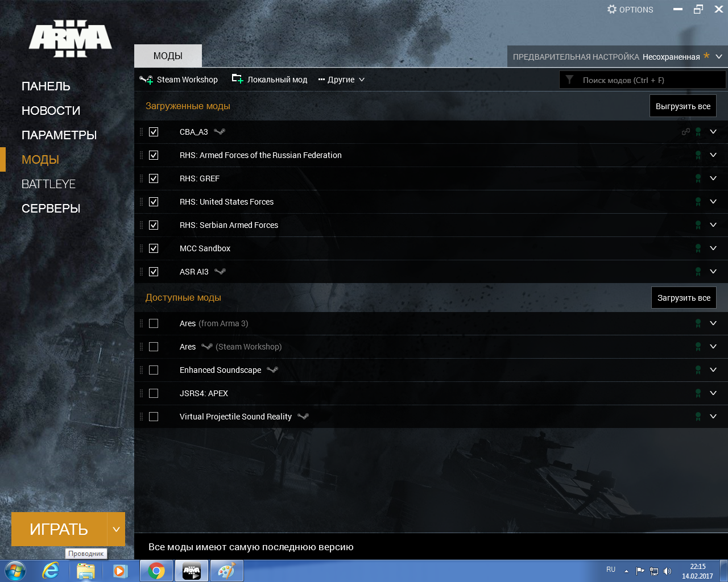
Task: Go to the ПАРАМЕТРЫ section
Action: pyautogui.click(x=59, y=135)
